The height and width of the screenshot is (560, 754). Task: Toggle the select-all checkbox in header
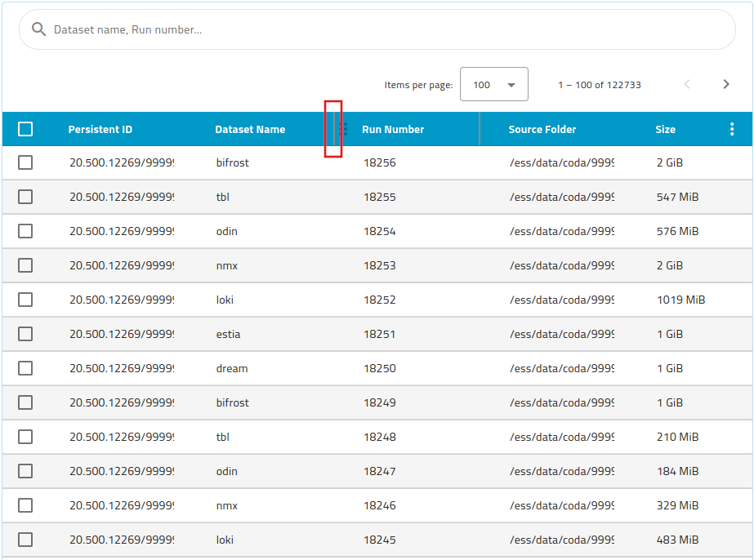tap(25, 129)
